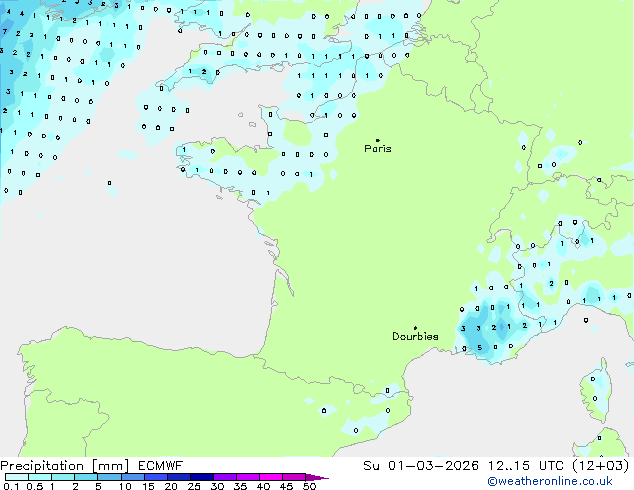Click the ECMWF model label
Image resolution: width=634 pixels, height=490 pixels.
(161, 466)
